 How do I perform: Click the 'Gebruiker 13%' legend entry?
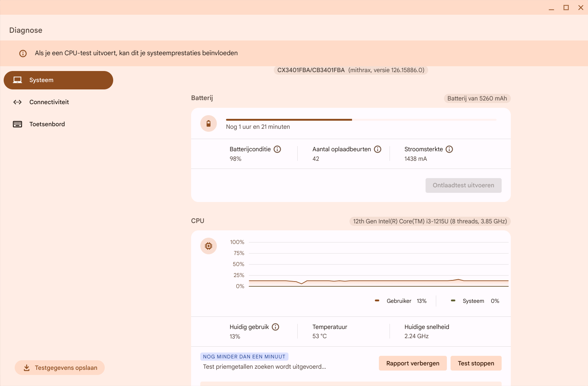(x=401, y=301)
